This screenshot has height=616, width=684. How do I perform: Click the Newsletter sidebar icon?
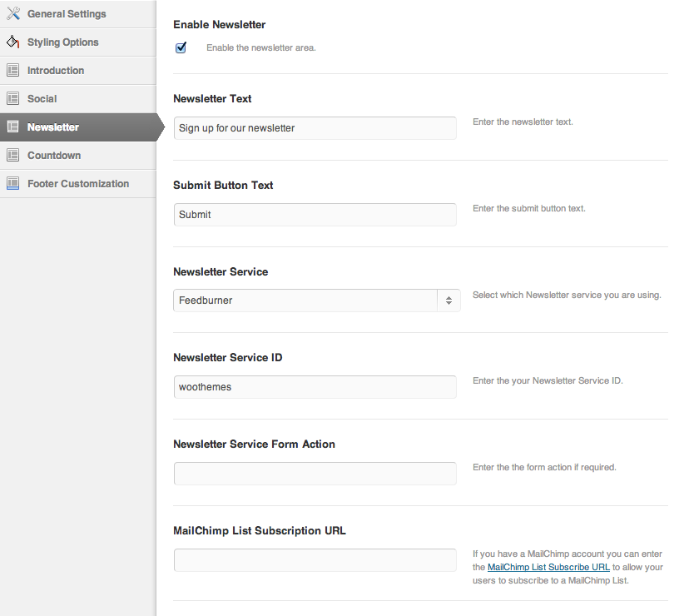(x=13, y=127)
